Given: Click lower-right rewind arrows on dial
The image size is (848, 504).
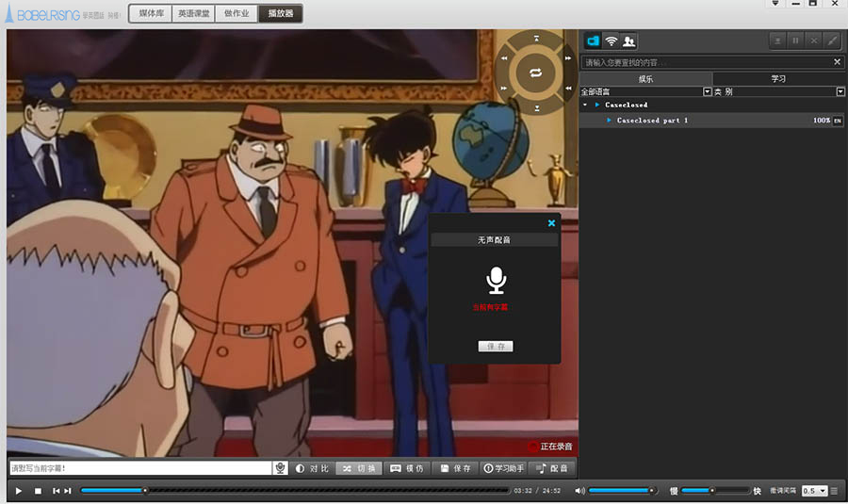Looking at the screenshot, I should (568, 88).
